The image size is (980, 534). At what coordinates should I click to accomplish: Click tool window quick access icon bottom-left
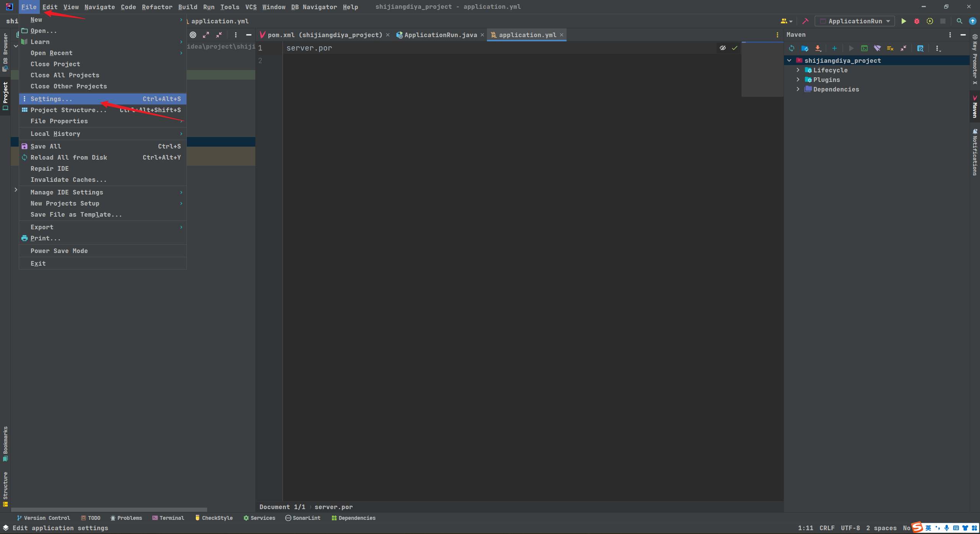tap(5, 528)
